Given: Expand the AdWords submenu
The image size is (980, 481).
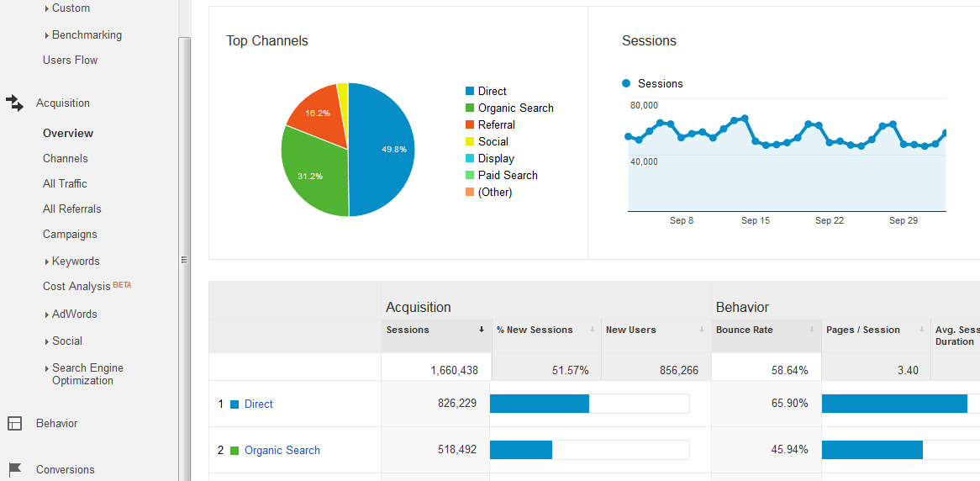Looking at the screenshot, I should coord(47,314).
